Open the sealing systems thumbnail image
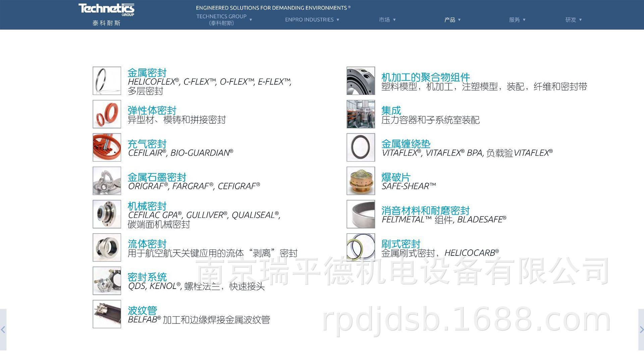Viewport: 644px width, 362px height. point(107,281)
